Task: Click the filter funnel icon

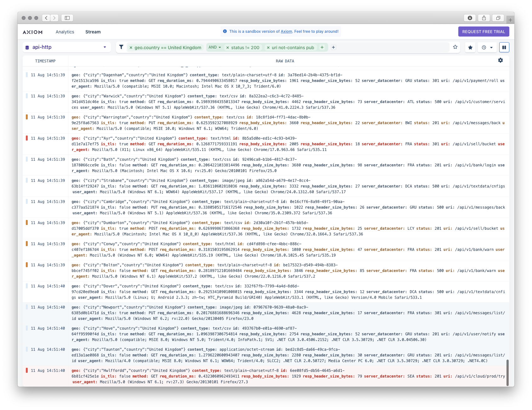Action: point(121,47)
